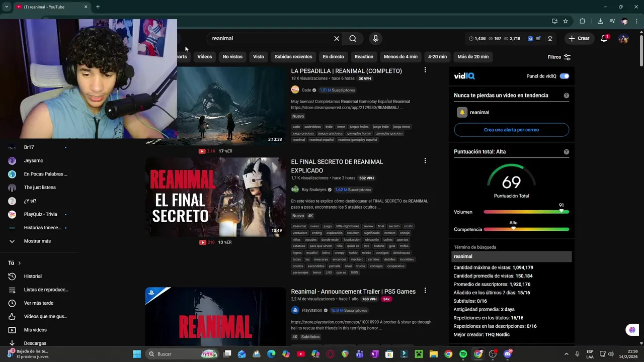Open the LA PESADILLA video thumbnail
The width and height of the screenshot is (644, 362).
coord(231,106)
